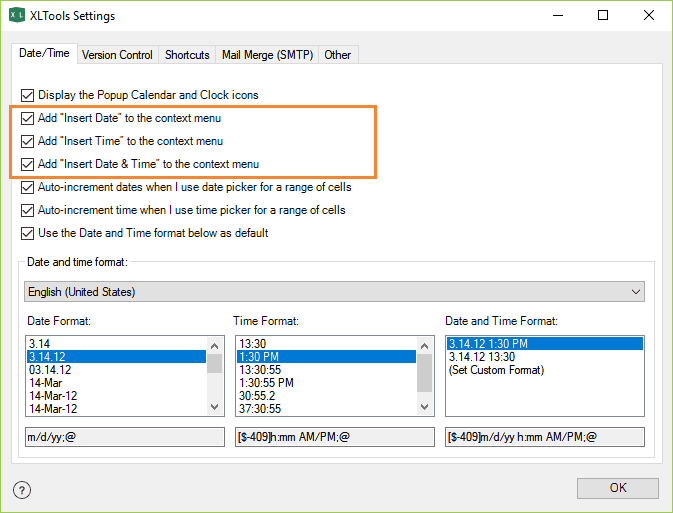Open the Shortcuts tab
This screenshot has height=513, width=673.
coord(187,55)
